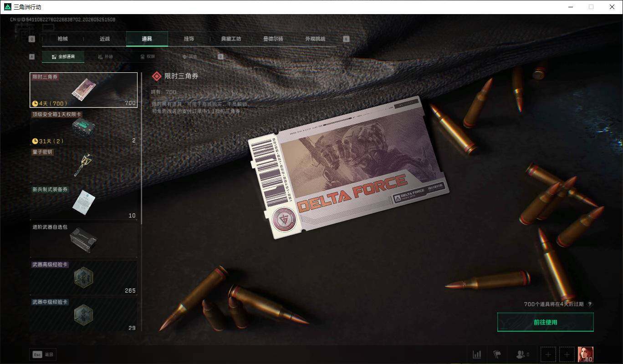The width and height of the screenshot is (623, 364).
Task: Minimize the 三角洲行动 window
Action: 571,7
